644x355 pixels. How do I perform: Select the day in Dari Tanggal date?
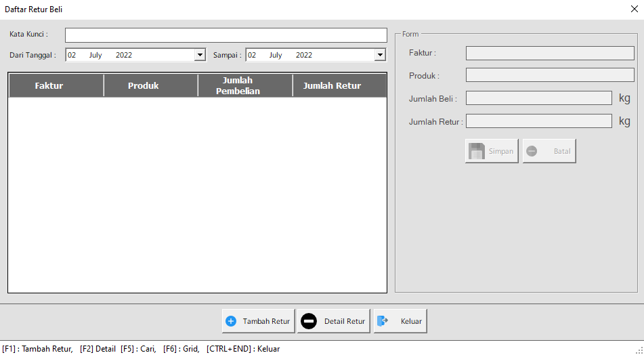point(72,55)
